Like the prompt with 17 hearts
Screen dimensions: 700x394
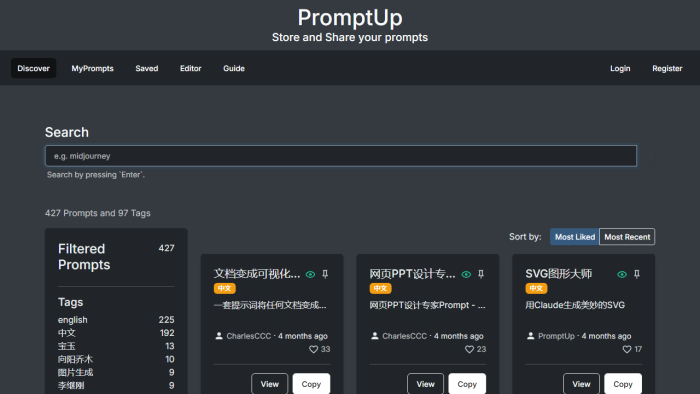point(627,349)
